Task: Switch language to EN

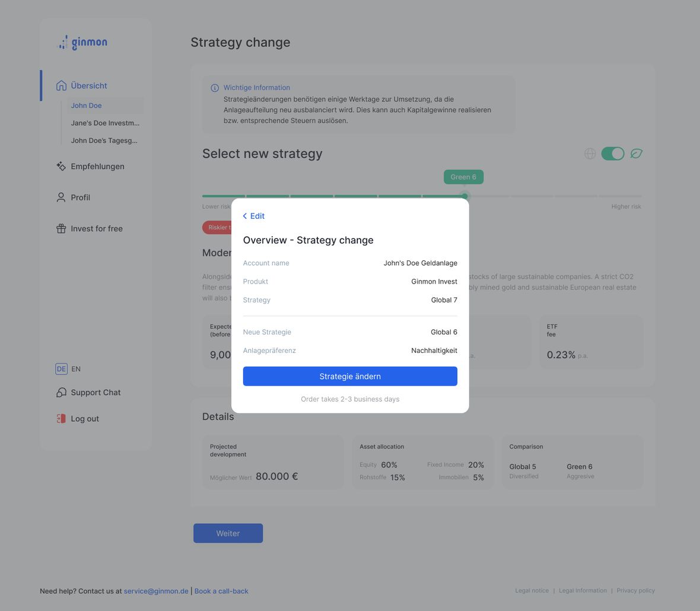Action: coord(76,369)
